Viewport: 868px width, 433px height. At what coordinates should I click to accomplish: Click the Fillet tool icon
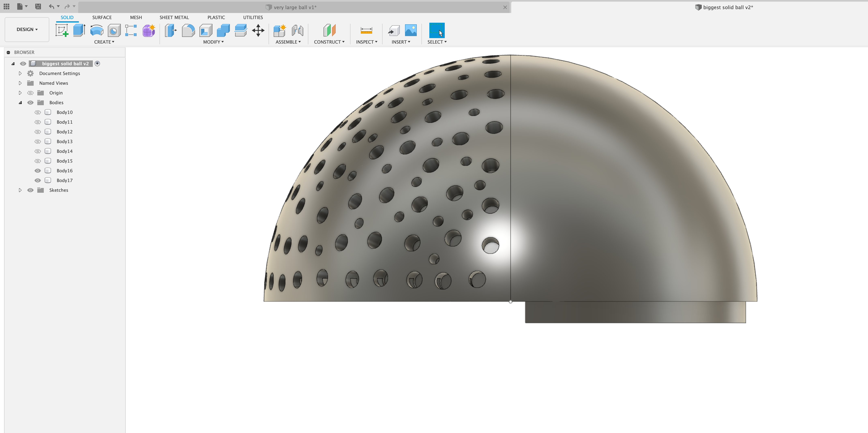188,30
